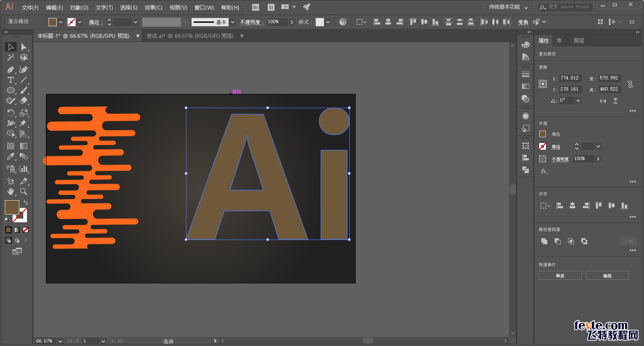Click the stroke swatch in Appearance section

click(543, 146)
